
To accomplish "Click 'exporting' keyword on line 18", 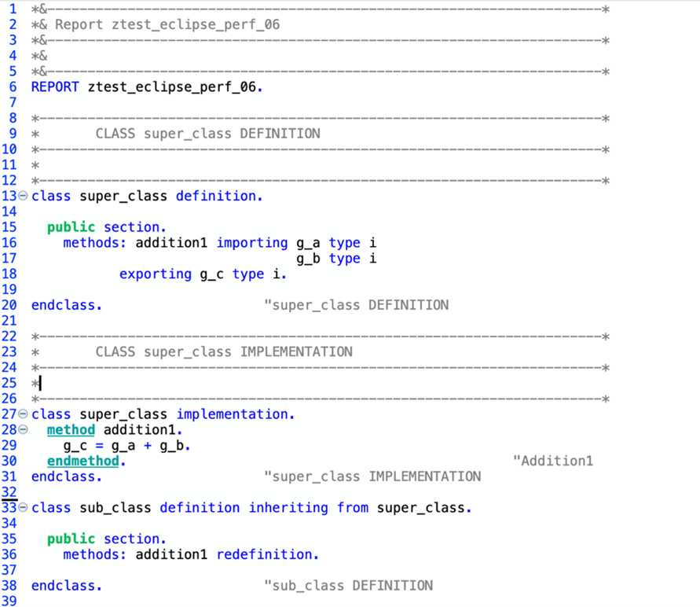I will click(156, 274).
